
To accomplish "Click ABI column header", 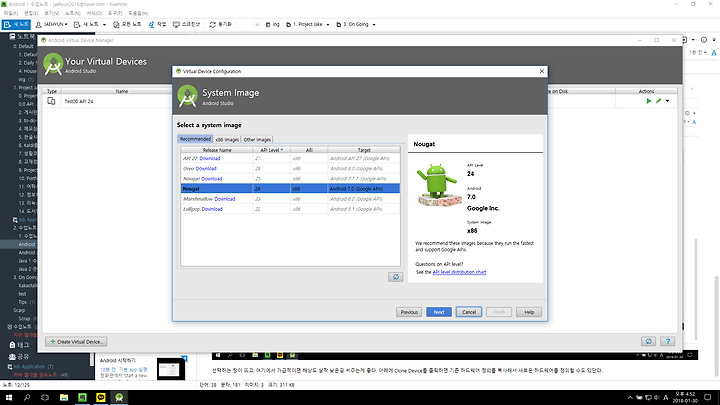I will pos(309,150).
